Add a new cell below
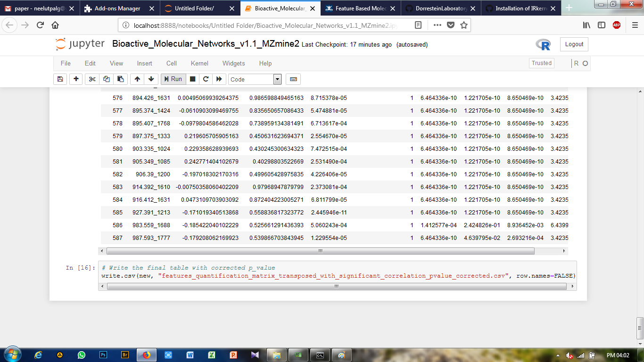 click(75, 79)
